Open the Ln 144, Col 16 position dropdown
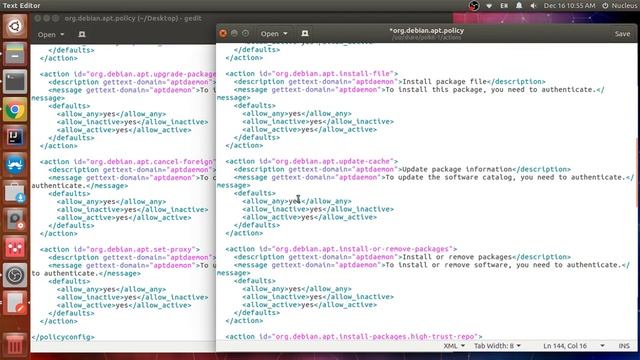 point(573,346)
